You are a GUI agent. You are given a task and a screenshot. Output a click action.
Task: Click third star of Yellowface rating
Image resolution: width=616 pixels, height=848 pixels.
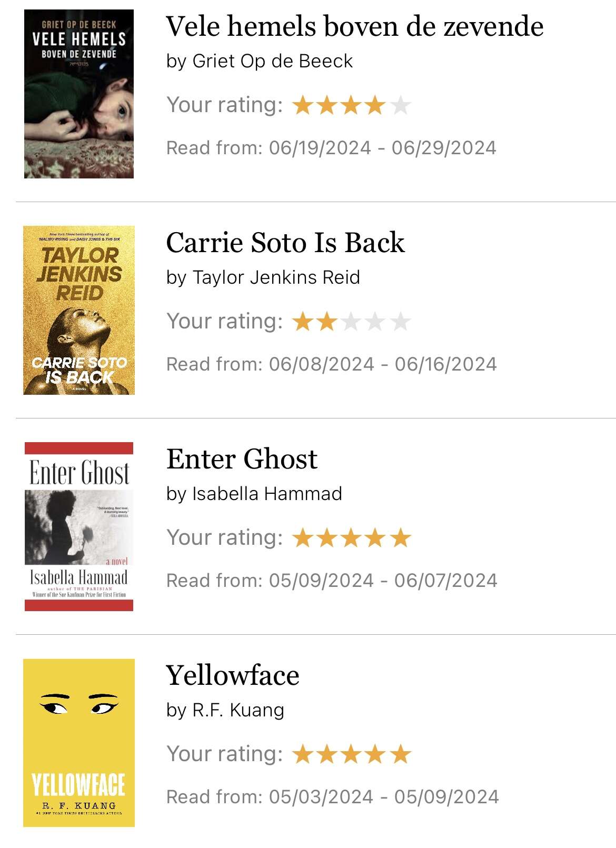pos(351,754)
